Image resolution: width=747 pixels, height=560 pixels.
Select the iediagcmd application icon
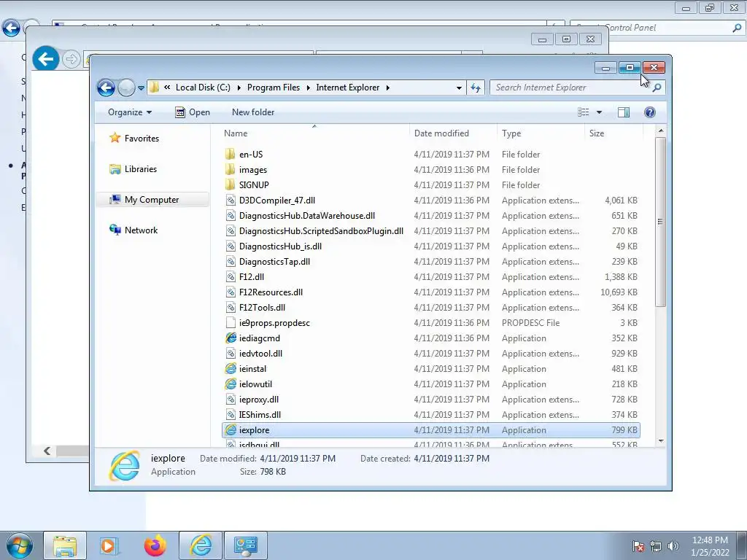coord(230,338)
